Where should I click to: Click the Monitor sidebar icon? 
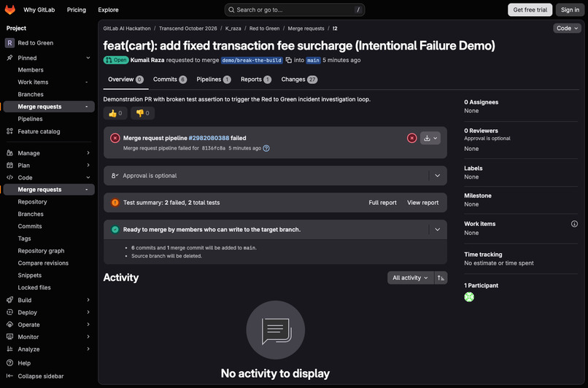pyautogui.click(x=9, y=337)
